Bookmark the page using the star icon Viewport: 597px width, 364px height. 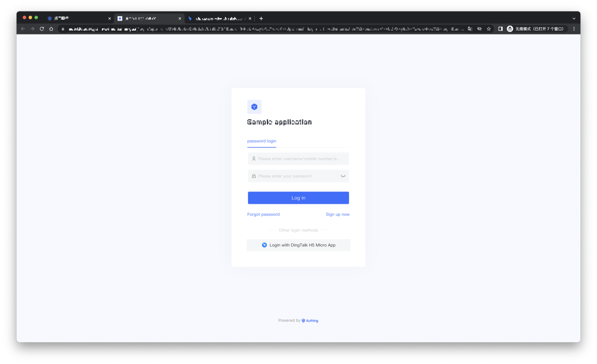(489, 29)
